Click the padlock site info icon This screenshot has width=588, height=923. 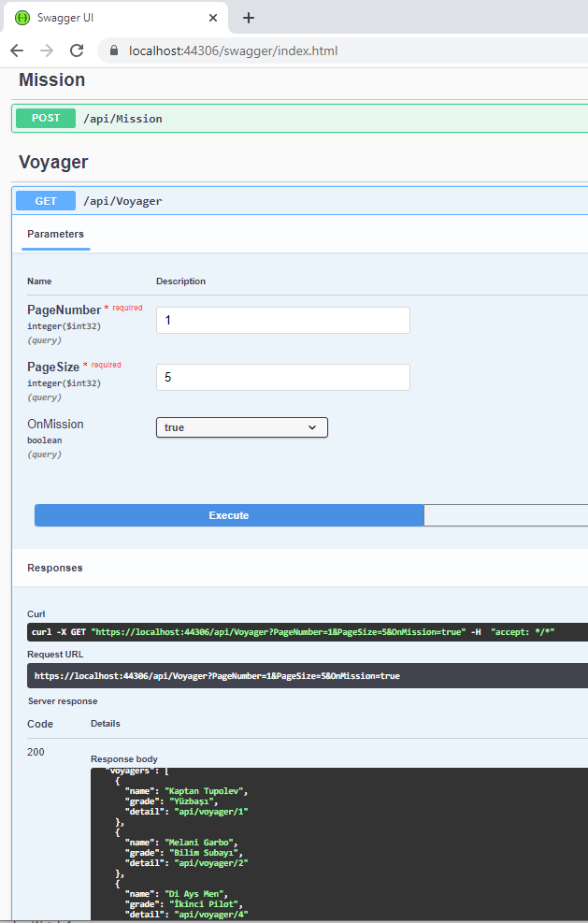pyautogui.click(x=115, y=50)
